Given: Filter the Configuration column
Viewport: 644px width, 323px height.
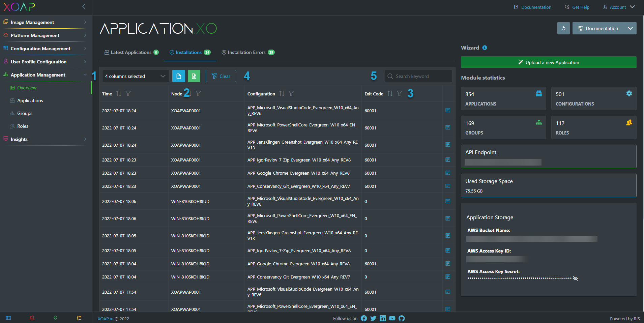Looking at the screenshot, I should (x=291, y=93).
